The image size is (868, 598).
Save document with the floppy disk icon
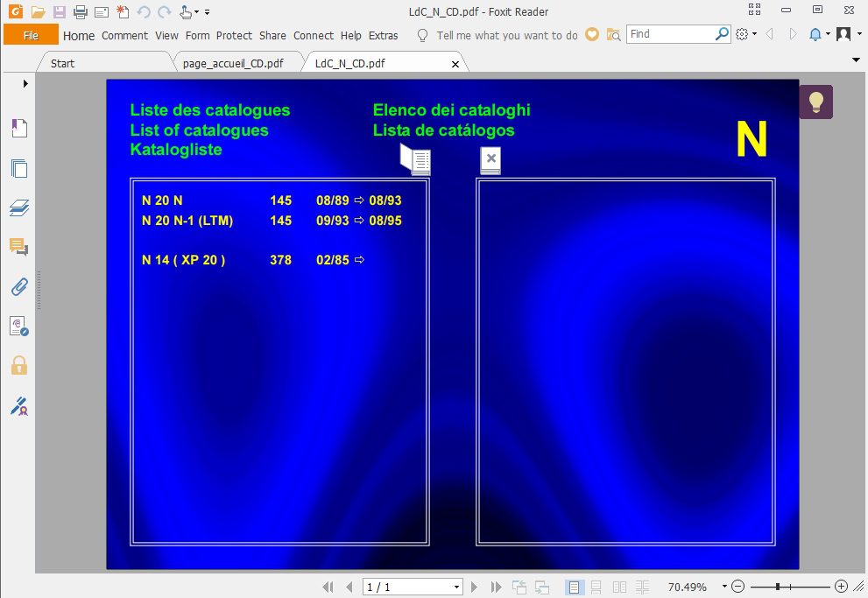click(x=60, y=11)
